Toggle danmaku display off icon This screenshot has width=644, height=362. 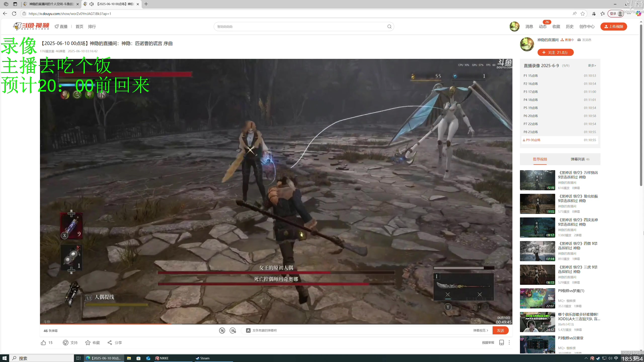(x=222, y=330)
